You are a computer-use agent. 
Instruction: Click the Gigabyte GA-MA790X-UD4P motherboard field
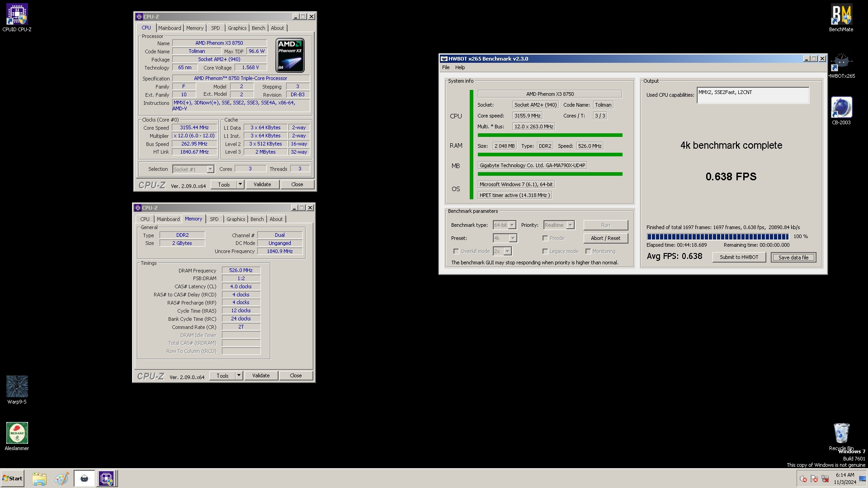(533, 165)
